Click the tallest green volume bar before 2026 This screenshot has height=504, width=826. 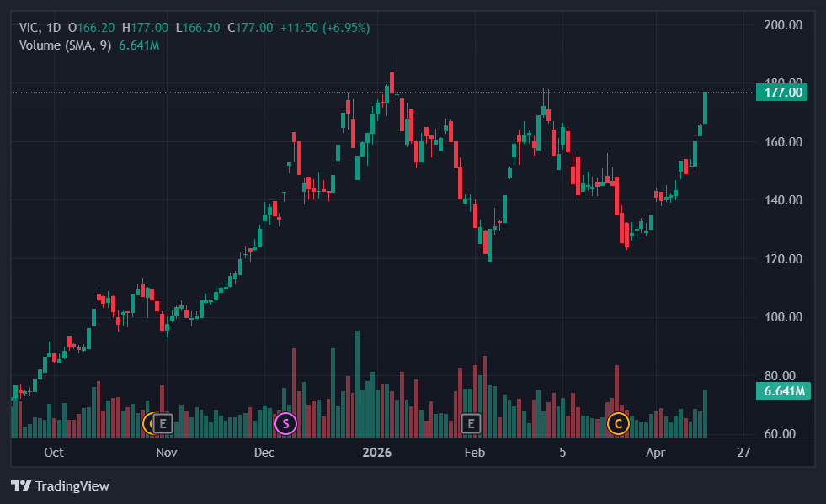(357, 383)
